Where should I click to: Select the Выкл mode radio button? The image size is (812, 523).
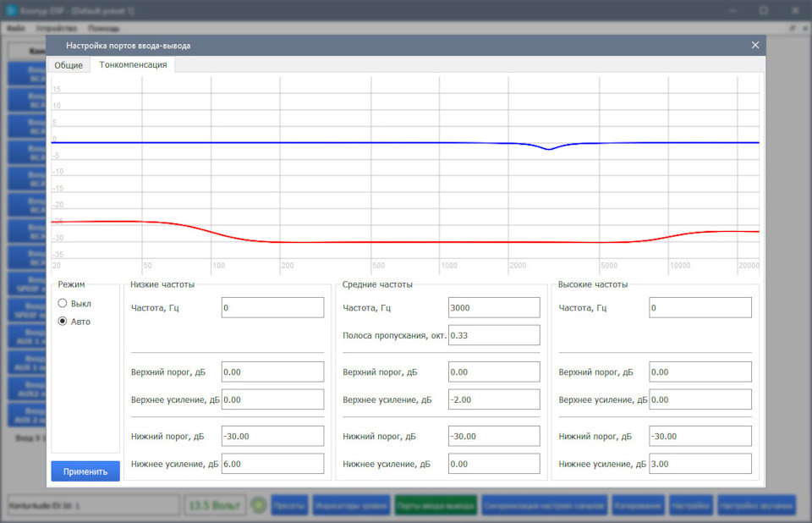pos(63,303)
